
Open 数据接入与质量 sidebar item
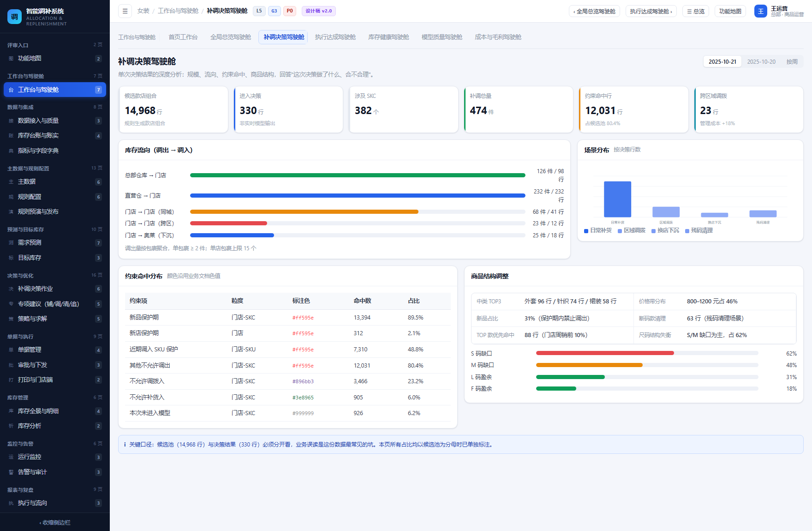click(x=55, y=121)
